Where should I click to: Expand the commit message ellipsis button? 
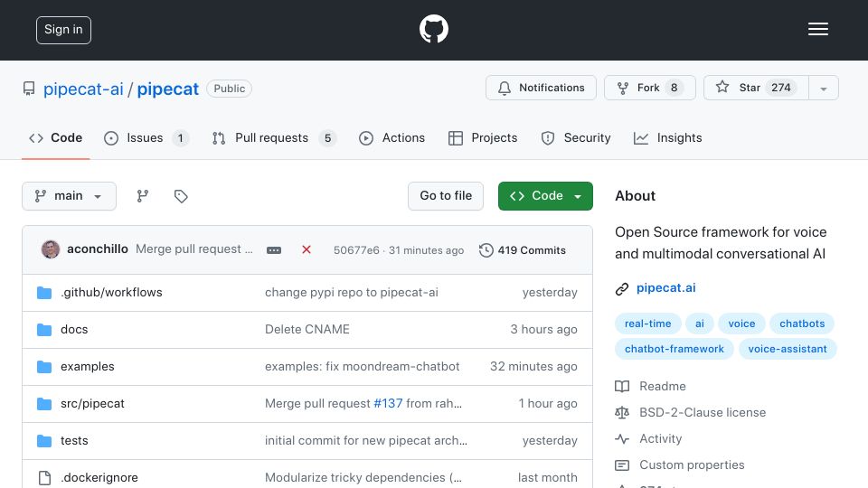274,250
